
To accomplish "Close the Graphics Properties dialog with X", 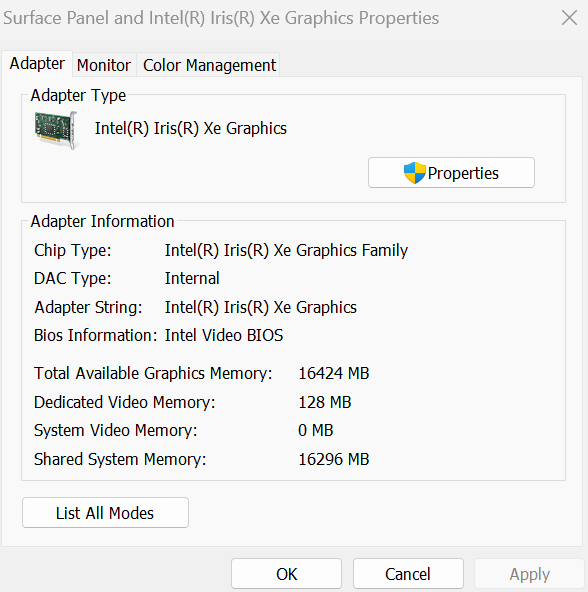I will pos(569,18).
